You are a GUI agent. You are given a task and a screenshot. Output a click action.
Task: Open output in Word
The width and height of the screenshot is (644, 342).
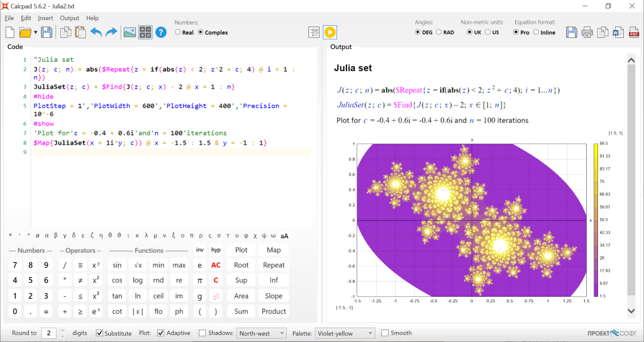(618, 32)
